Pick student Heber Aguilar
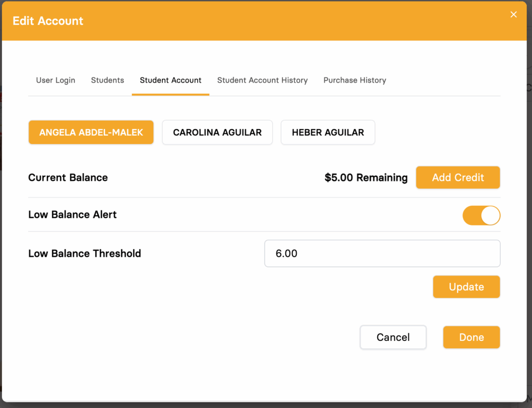532x408 pixels. pos(328,133)
